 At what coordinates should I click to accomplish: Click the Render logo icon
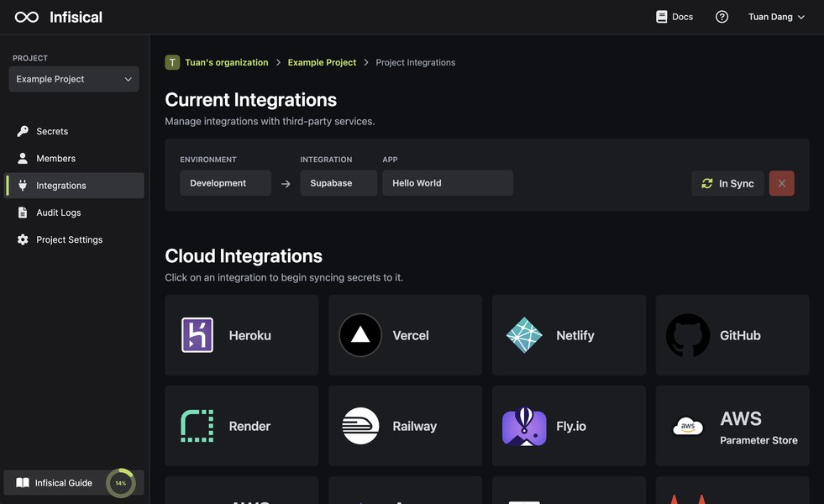coord(197,426)
